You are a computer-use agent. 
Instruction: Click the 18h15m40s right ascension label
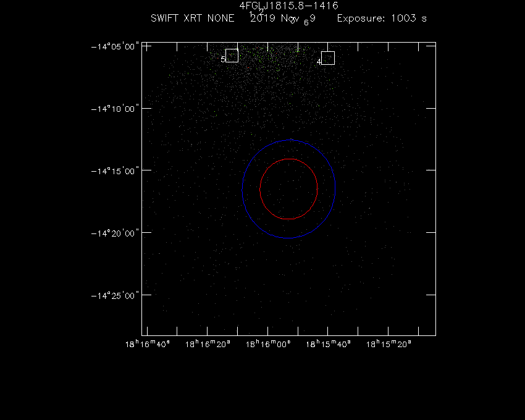pos(328,344)
